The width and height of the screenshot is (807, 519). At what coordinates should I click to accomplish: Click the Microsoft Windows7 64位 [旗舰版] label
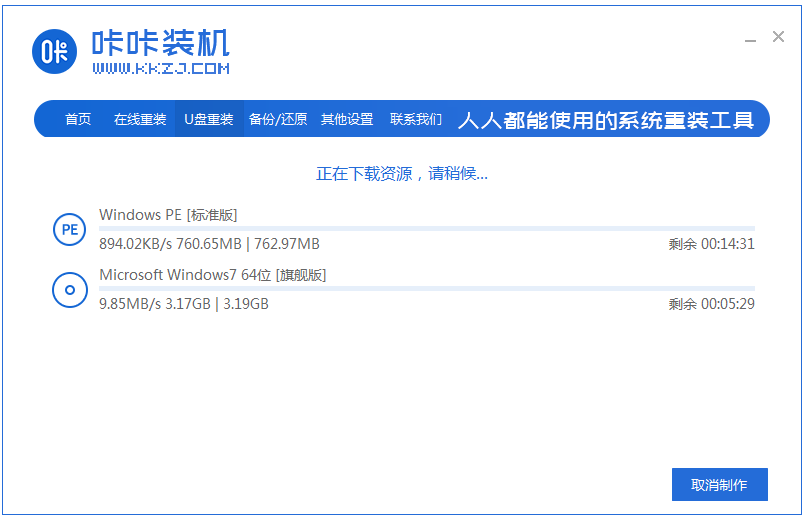click(213, 275)
